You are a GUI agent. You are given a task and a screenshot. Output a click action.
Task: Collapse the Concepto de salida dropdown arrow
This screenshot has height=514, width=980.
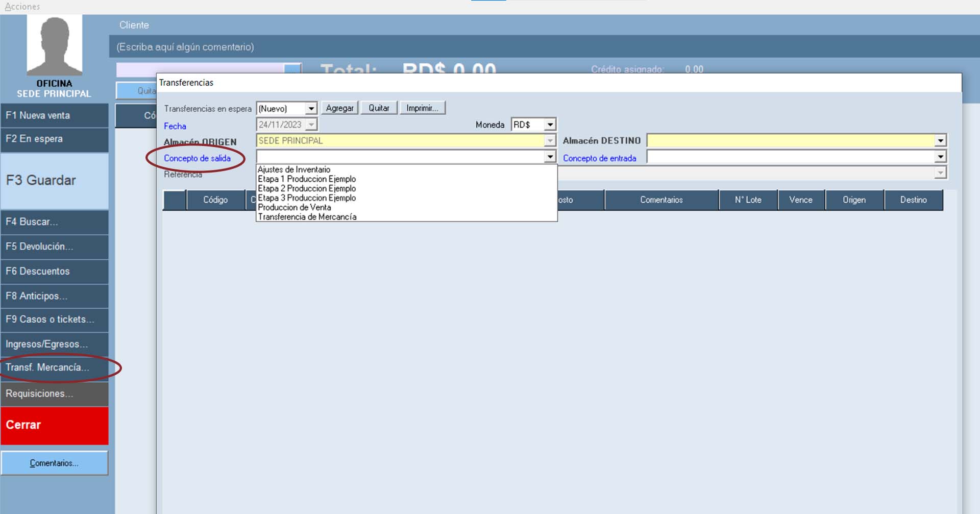point(550,157)
